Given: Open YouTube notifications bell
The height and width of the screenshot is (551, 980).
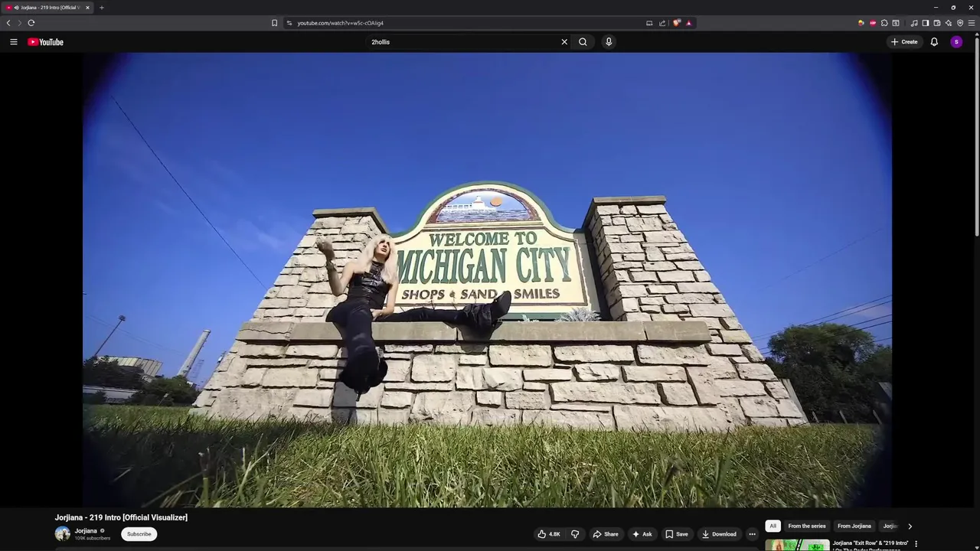Looking at the screenshot, I should pyautogui.click(x=934, y=42).
